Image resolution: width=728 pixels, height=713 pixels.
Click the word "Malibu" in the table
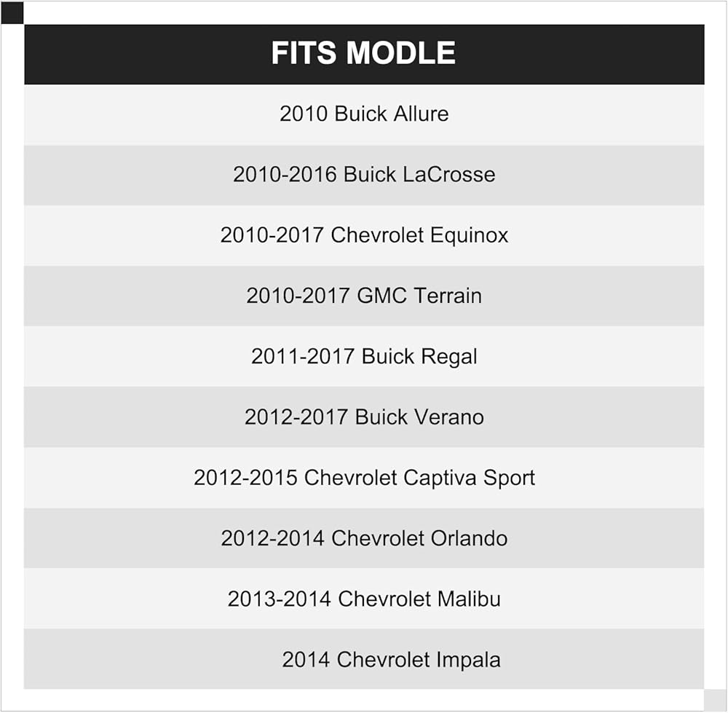pos(469,599)
